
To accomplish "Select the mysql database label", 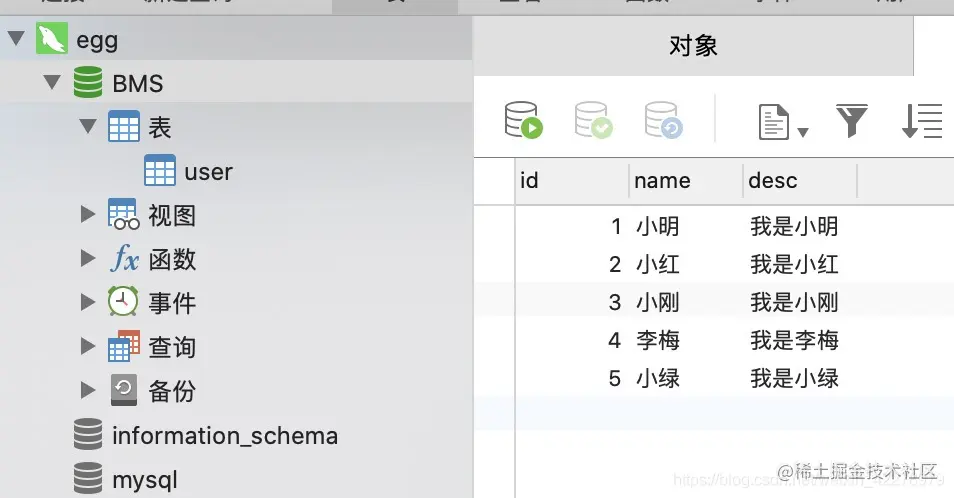I will (145, 480).
